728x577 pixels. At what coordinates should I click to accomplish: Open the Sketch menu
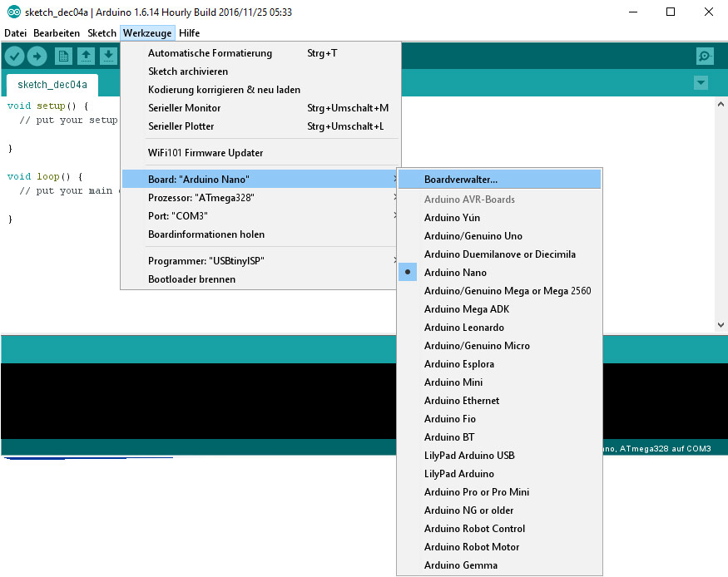pyautogui.click(x=102, y=33)
